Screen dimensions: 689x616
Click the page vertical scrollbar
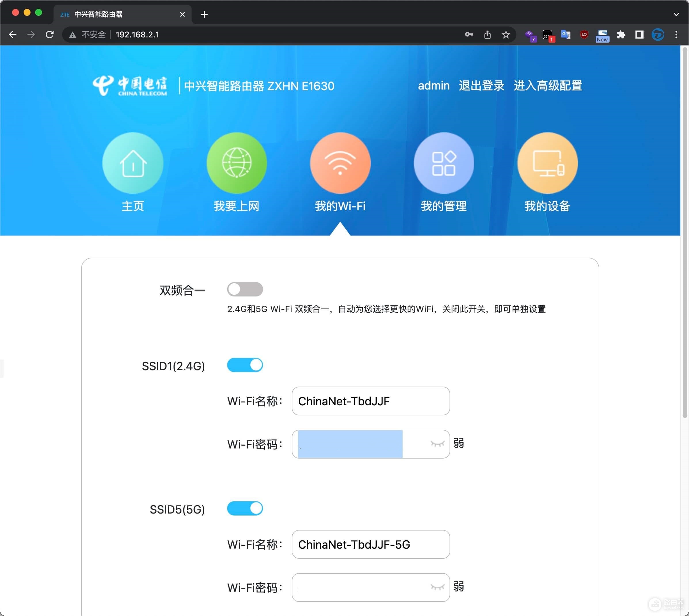point(685,232)
